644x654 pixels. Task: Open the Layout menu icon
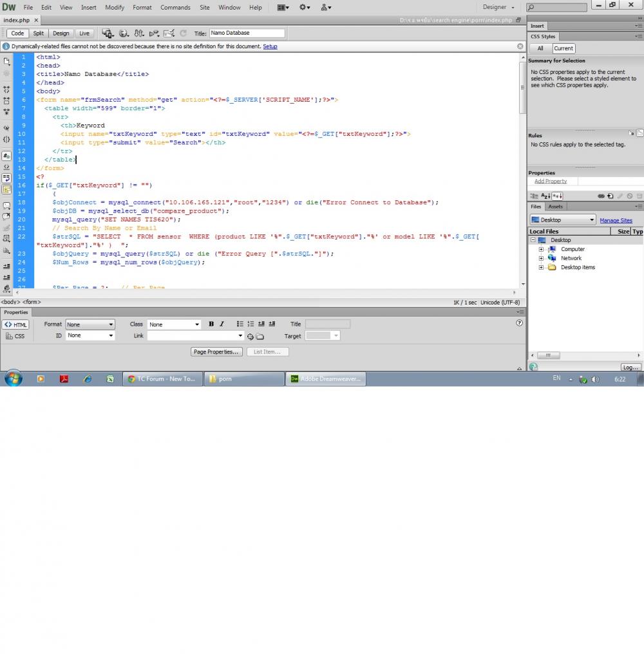(283, 7)
